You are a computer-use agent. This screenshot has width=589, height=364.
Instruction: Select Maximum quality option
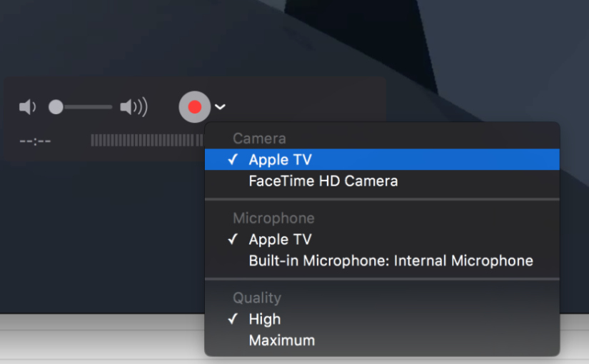[382, 340]
